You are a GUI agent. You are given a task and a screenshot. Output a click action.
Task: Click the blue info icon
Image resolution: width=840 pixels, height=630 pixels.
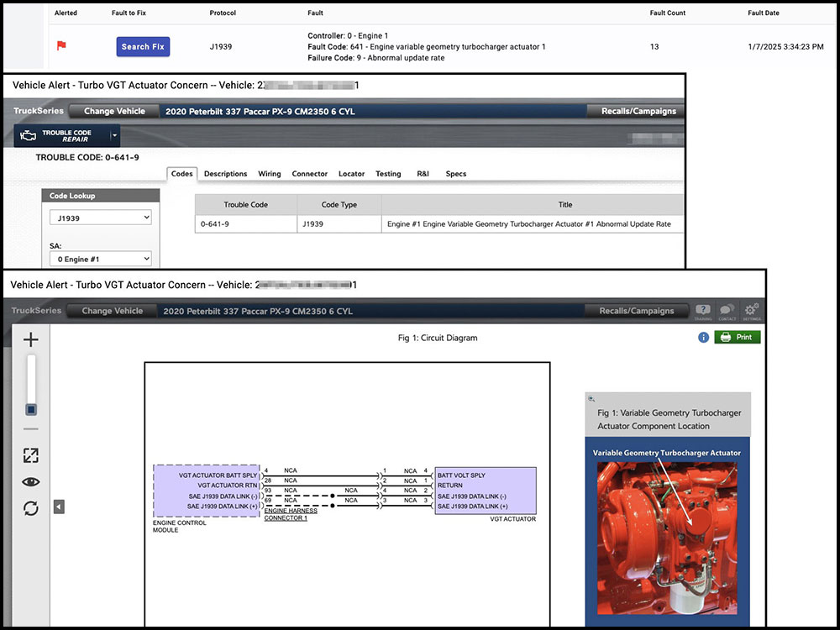tap(704, 338)
